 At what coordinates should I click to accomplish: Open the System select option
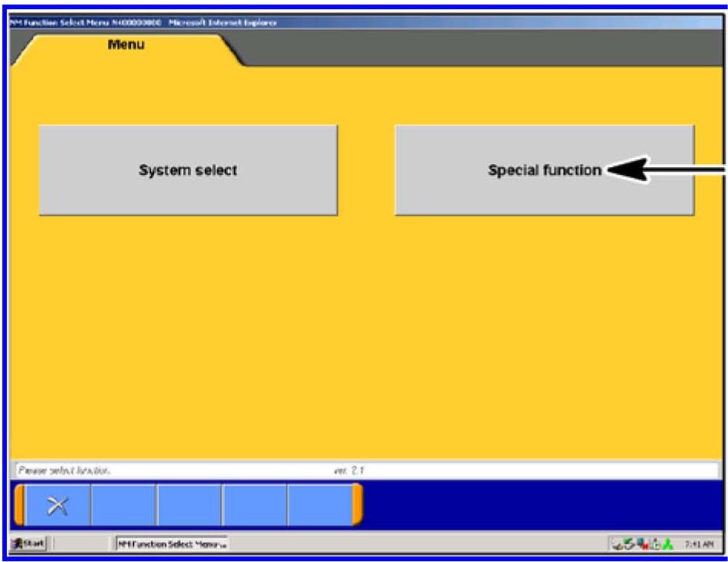(188, 170)
